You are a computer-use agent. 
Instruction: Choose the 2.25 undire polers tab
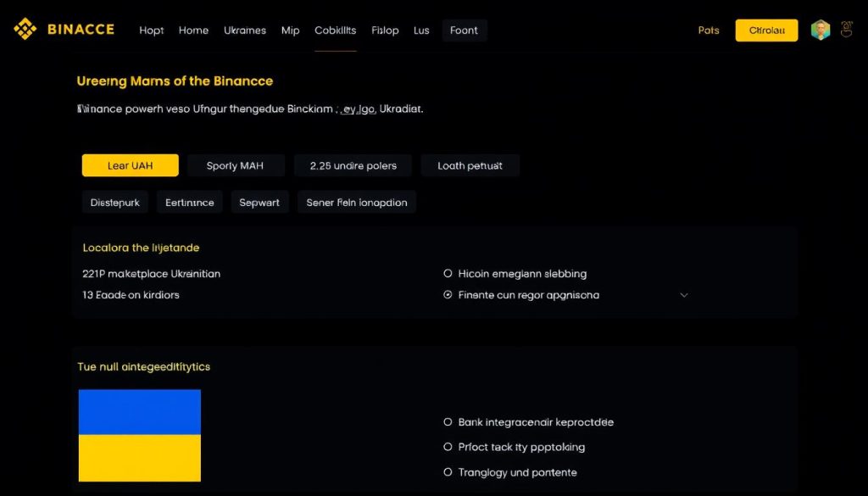353,165
